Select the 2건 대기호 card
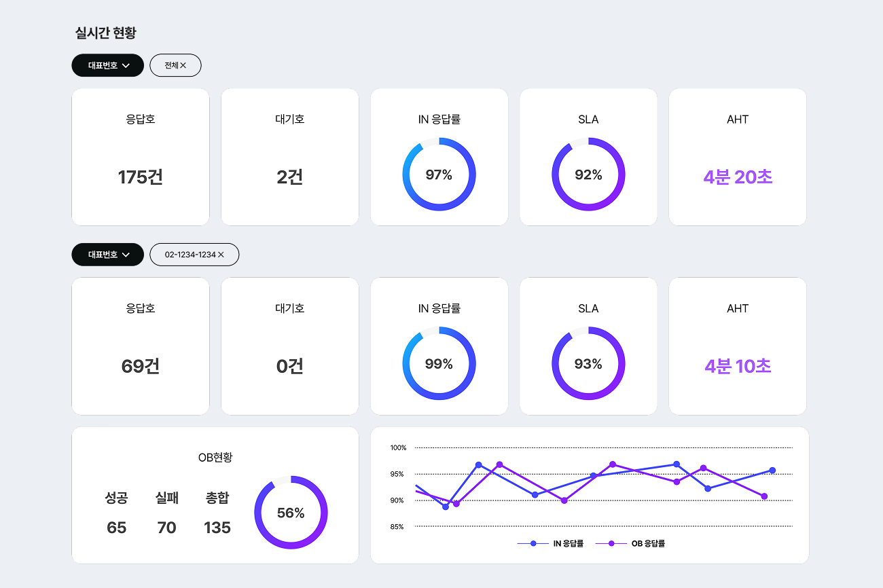883x588 pixels. click(x=290, y=157)
